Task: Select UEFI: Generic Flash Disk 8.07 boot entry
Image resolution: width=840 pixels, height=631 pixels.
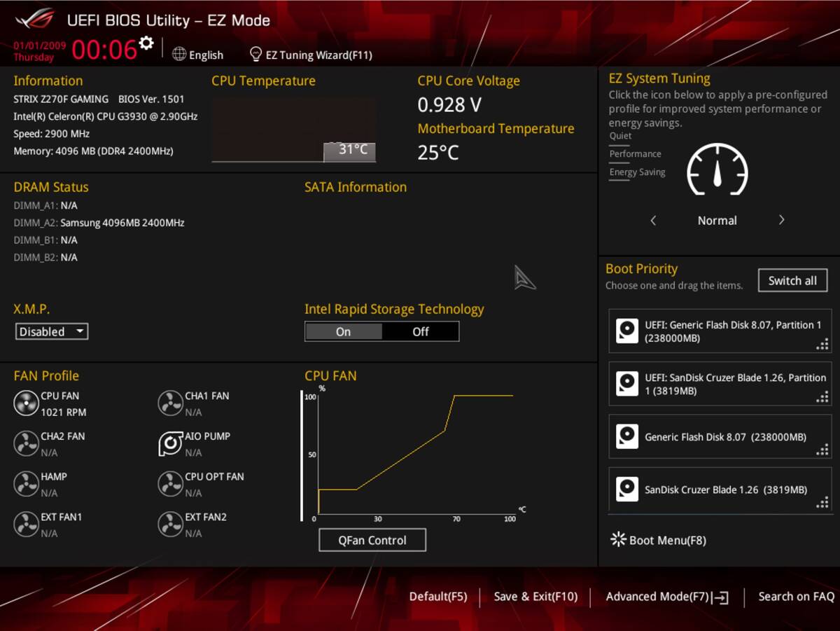Action: pyautogui.click(x=720, y=331)
